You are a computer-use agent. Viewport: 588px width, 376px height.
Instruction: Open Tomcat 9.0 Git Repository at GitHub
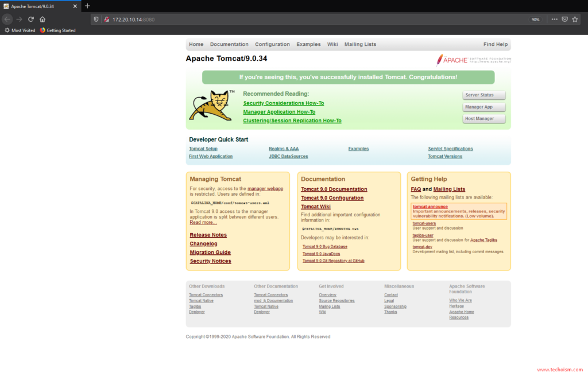(334, 261)
